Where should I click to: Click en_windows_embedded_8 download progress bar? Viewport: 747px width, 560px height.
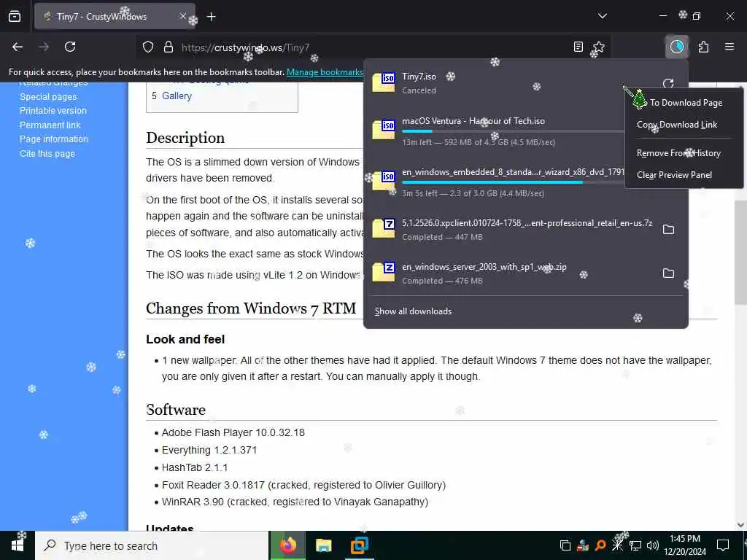pos(513,182)
